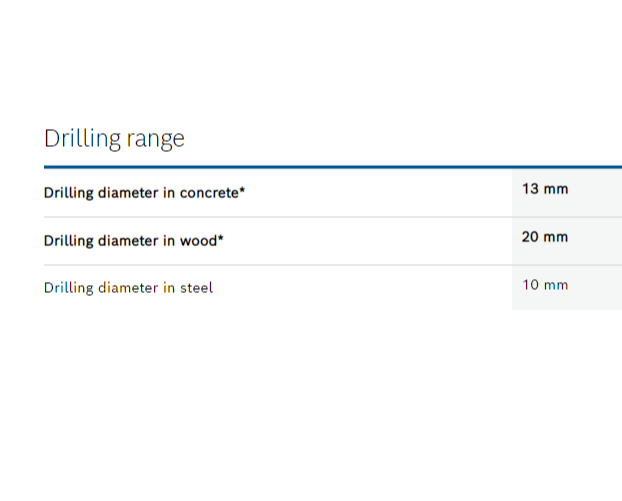Click the asterisk after the word wood
Screen dimensions: 622x501
coord(221,239)
